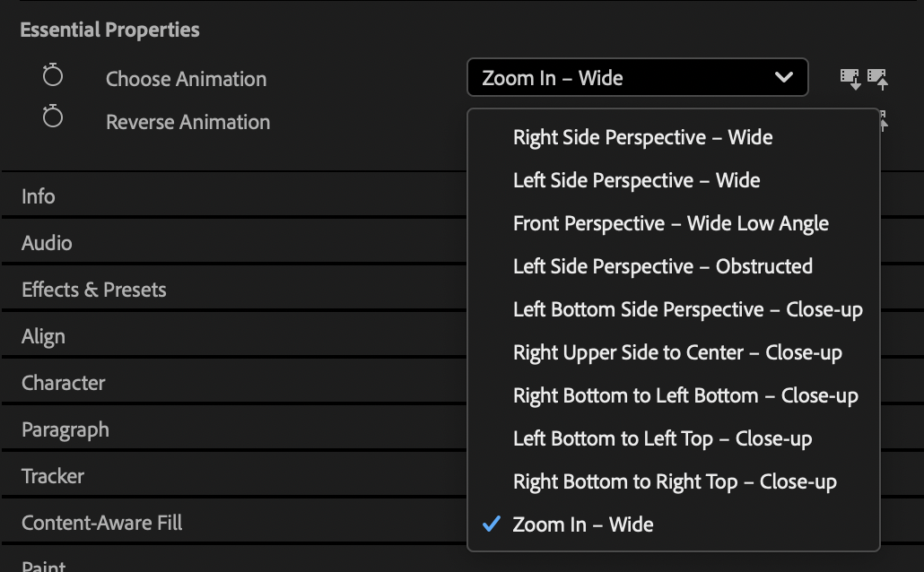Select Right Side Perspective – Wide
924x572 pixels.
(642, 137)
